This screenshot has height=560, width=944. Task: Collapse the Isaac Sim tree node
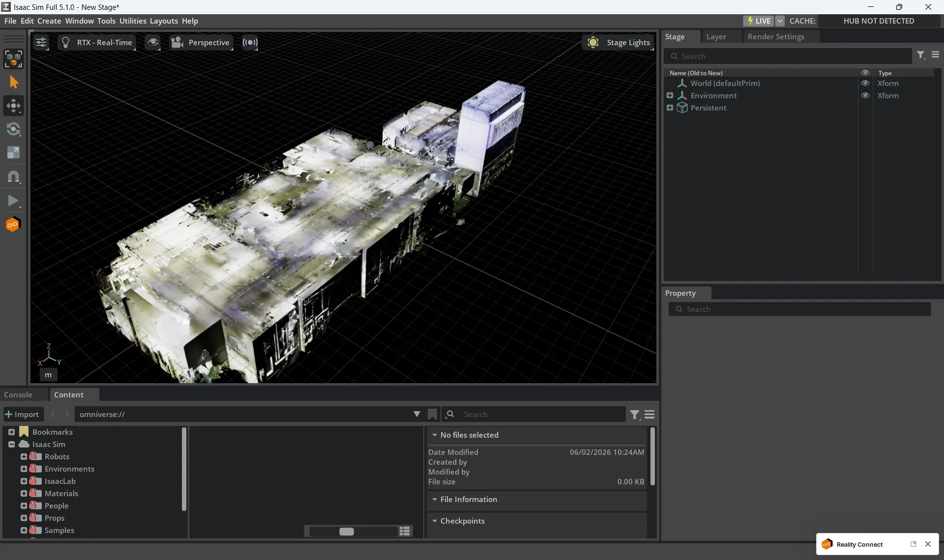11,445
